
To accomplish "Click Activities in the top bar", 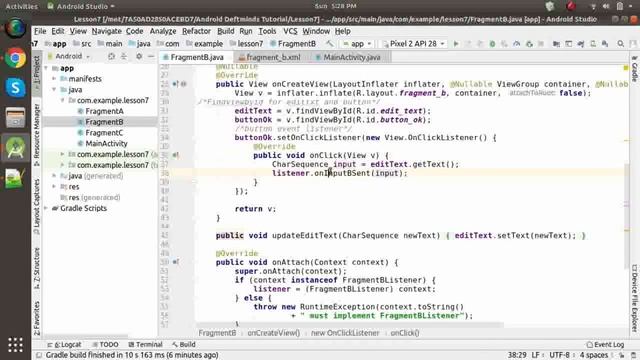I will [21, 6].
